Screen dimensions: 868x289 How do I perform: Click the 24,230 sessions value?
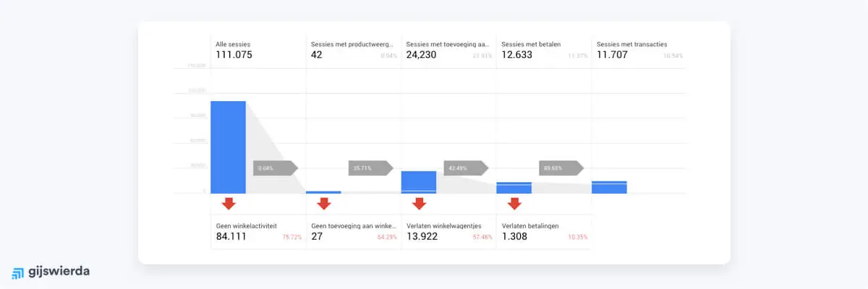[422, 55]
